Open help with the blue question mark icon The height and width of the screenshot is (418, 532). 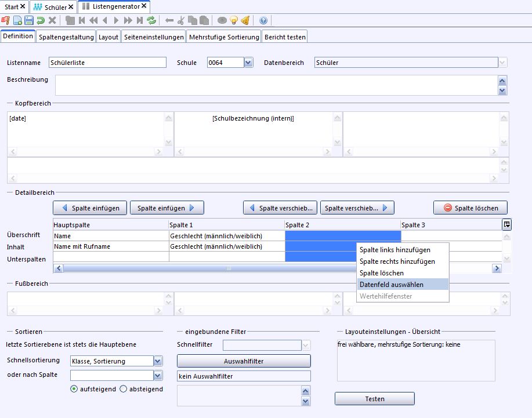tap(263, 21)
